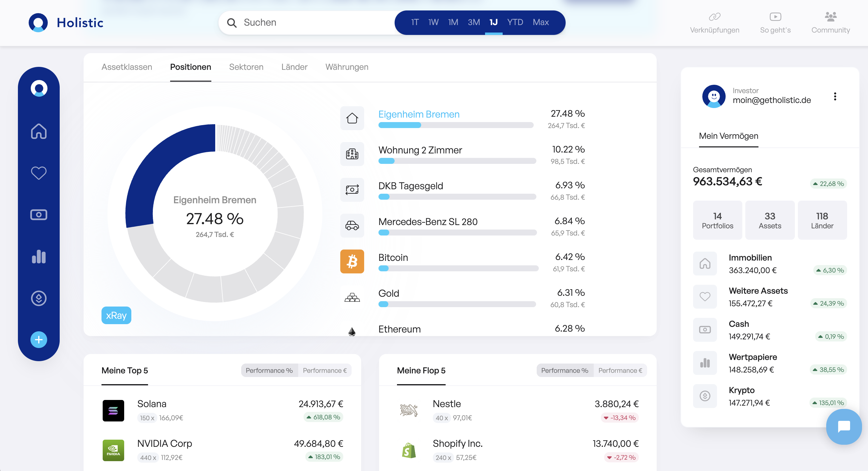
Task: Switch Top 5 to Performance %
Action: 269,370
